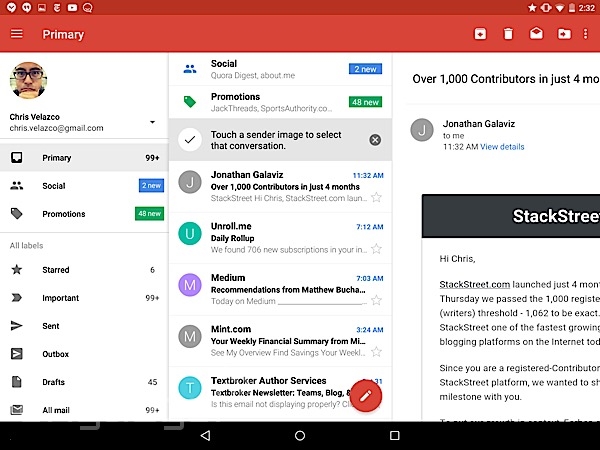The image size is (600, 450).
Task: Click Jonathan Galaviz avatar in reading pane
Action: click(x=422, y=130)
